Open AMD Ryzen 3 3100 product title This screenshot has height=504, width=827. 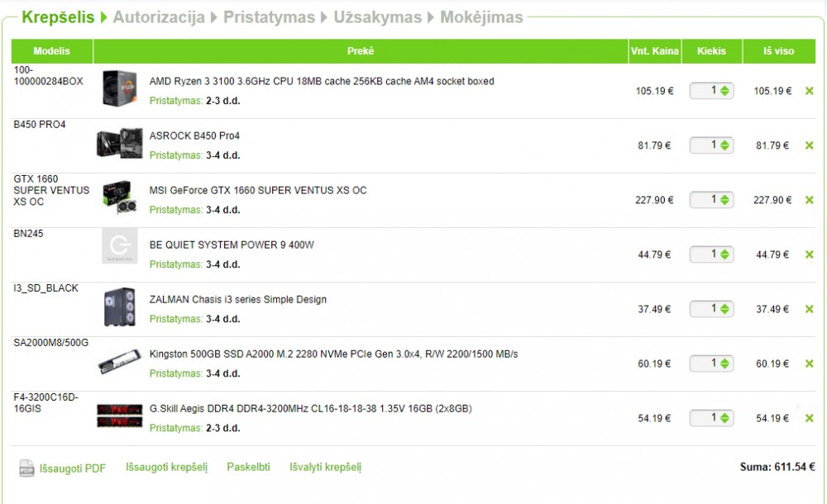click(322, 81)
